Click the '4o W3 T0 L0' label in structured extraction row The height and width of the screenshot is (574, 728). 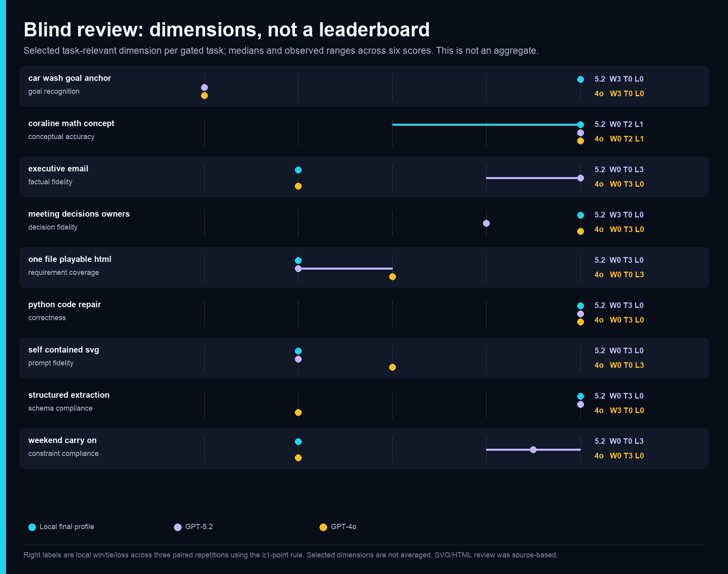(619, 410)
